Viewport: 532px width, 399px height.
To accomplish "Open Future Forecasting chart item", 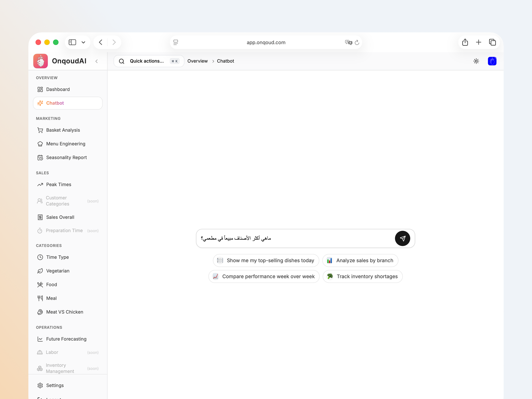I will coord(66,339).
